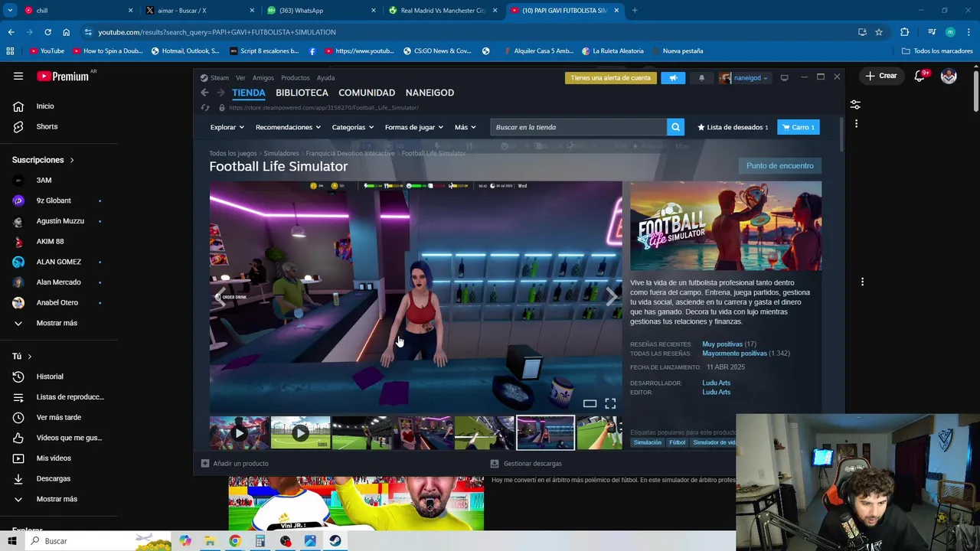Switch to BIBLIOTECA tab
Image resolution: width=980 pixels, height=551 pixels.
click(x=302, y=93)
